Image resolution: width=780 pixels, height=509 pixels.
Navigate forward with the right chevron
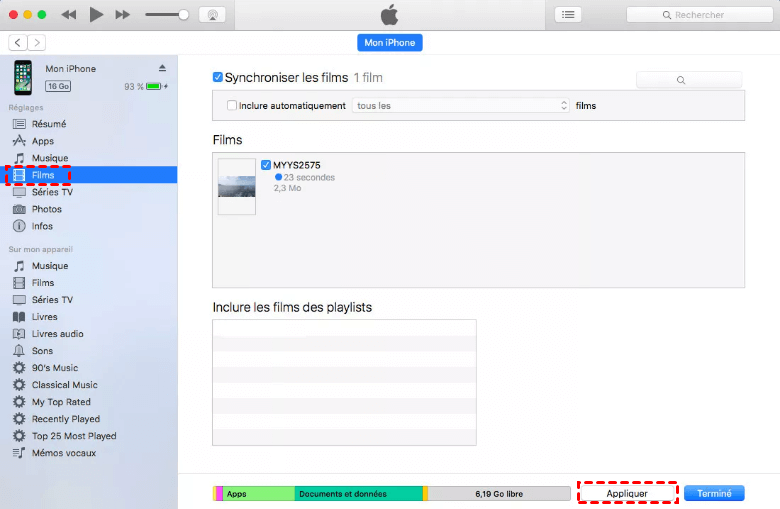[37, 42]
